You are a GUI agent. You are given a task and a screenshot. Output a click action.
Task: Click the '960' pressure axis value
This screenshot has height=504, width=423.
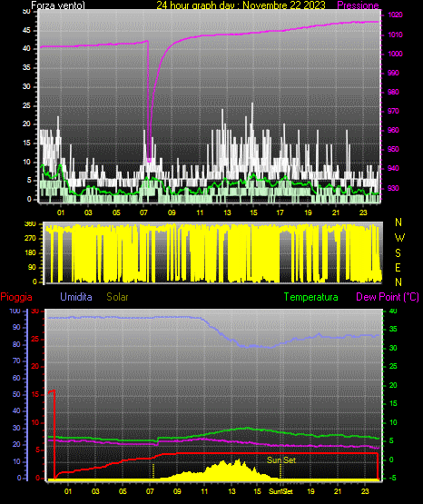393,130
